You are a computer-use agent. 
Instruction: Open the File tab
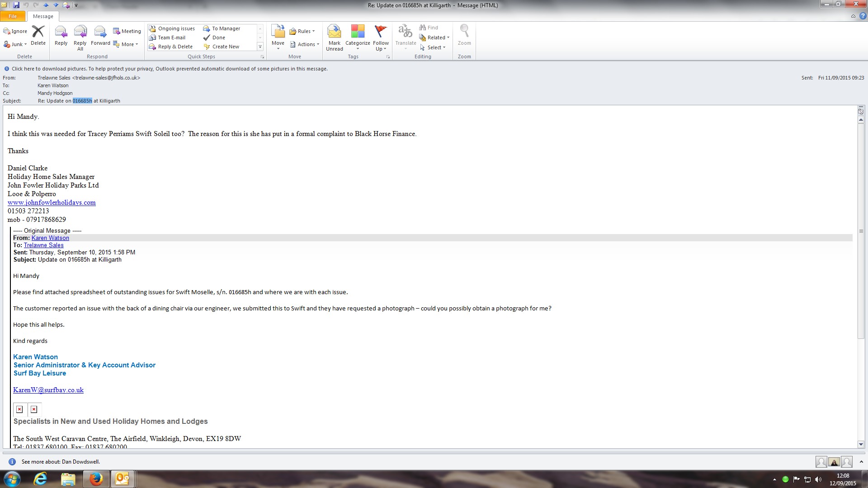point(13,16)
